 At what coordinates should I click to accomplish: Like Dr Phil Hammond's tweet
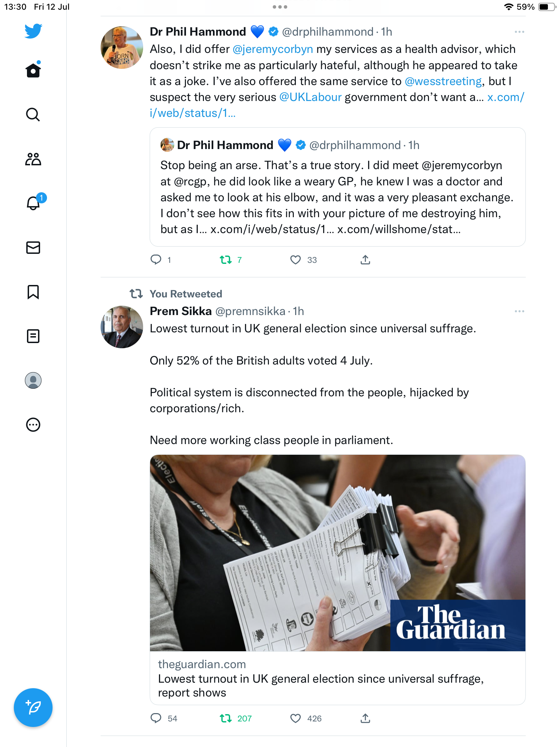click(x=296, y=260)
